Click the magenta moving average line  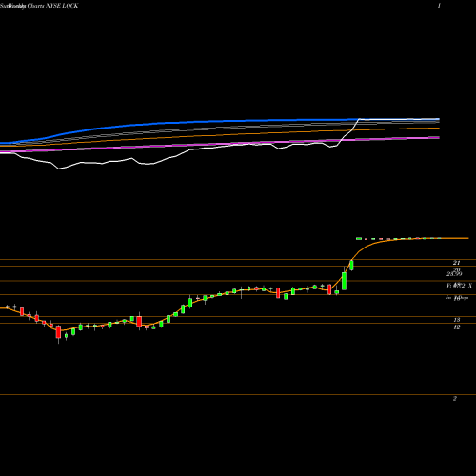(x=220, y=145)
